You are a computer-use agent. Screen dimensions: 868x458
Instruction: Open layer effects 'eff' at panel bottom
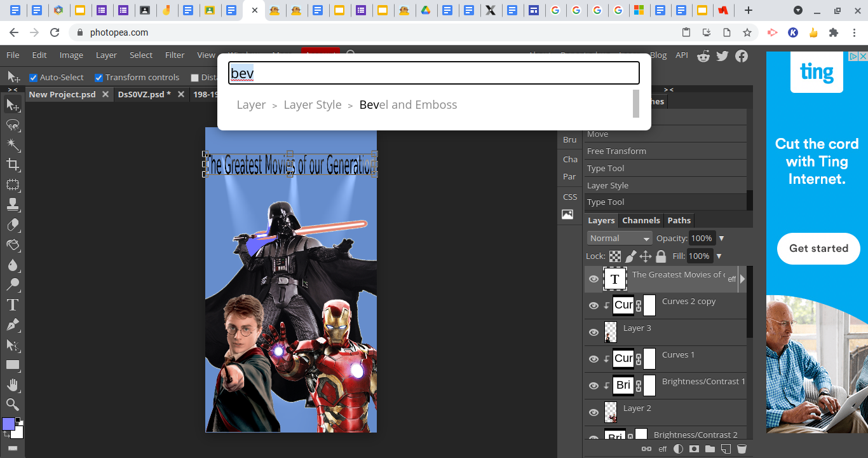click(x=663, y=449)
